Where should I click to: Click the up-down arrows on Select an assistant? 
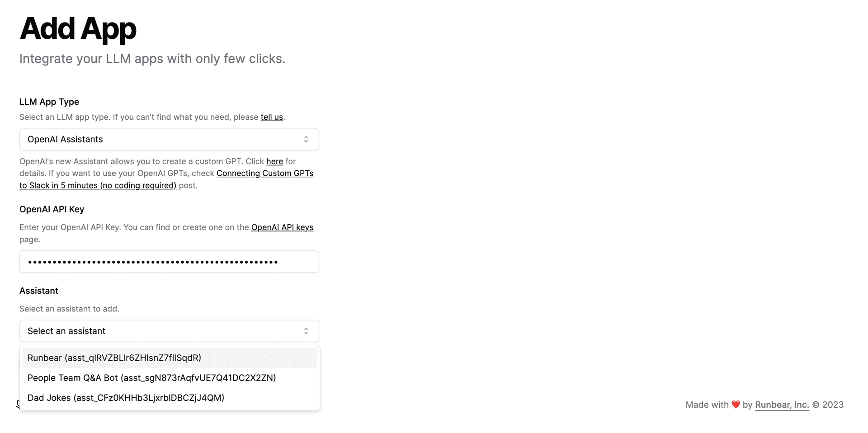tap(306, 331)
